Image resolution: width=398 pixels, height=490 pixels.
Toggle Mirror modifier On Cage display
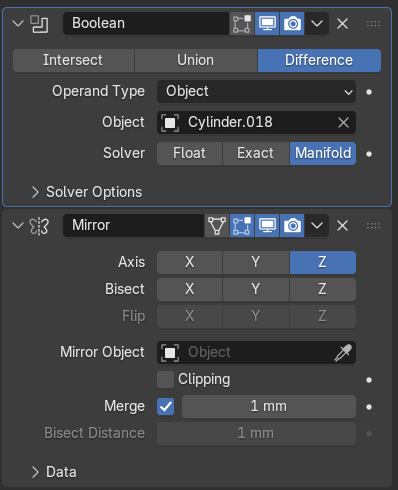coord(217,226)
